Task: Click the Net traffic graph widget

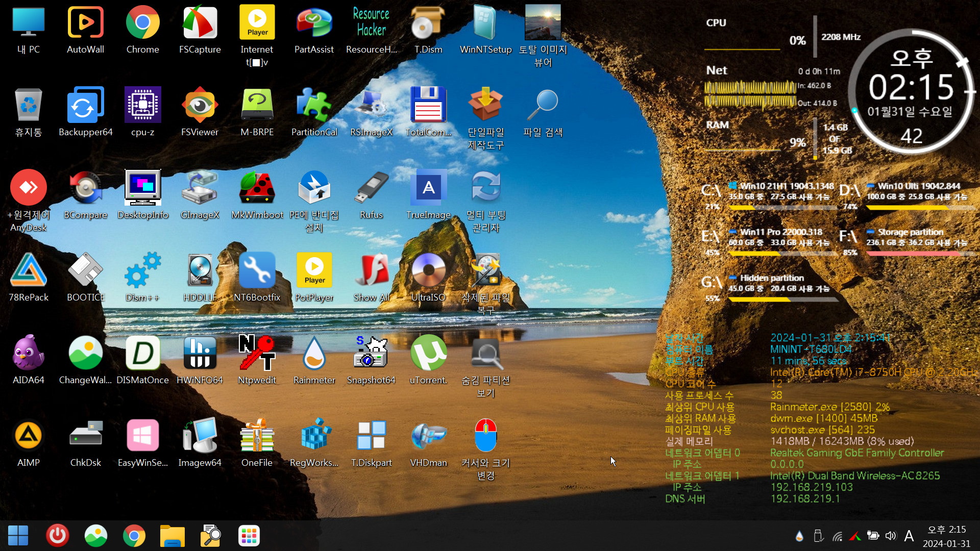Action: 750,94
